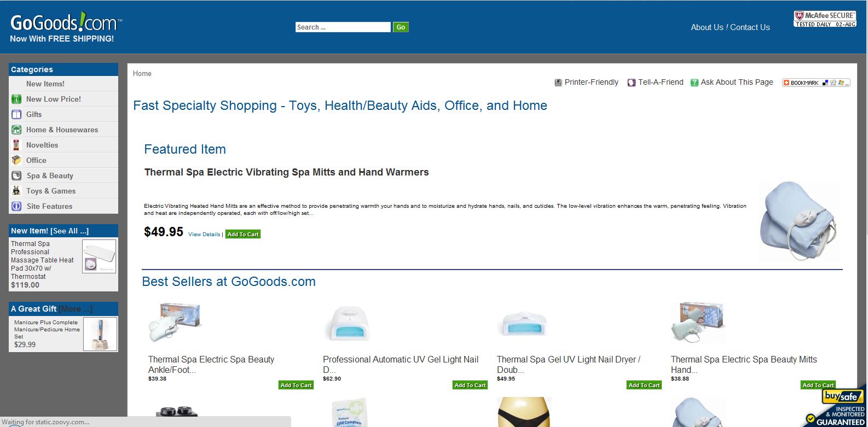868x427 pixels.
Task: Click the GoGoods.com logo
Action: (x=66, y=23)
